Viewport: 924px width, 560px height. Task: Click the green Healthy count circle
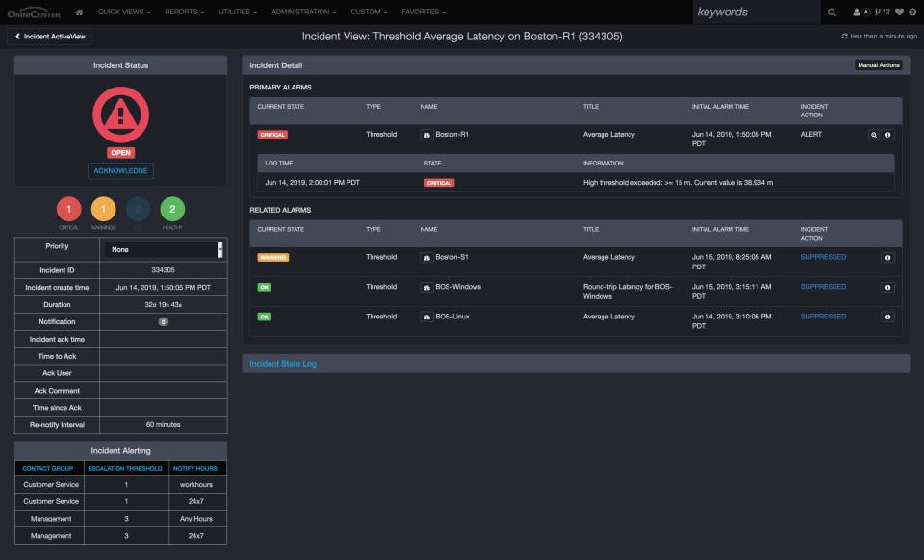pos(172,209)
